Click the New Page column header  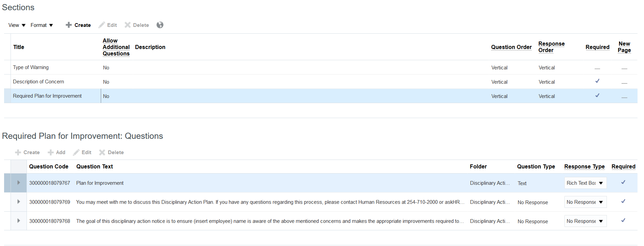click(x=624, y=47)
